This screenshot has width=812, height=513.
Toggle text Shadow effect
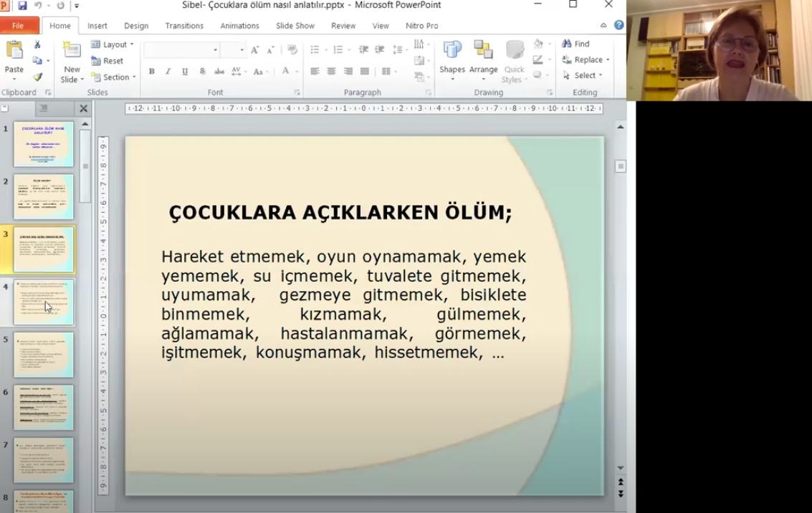(x=202, y=72)
